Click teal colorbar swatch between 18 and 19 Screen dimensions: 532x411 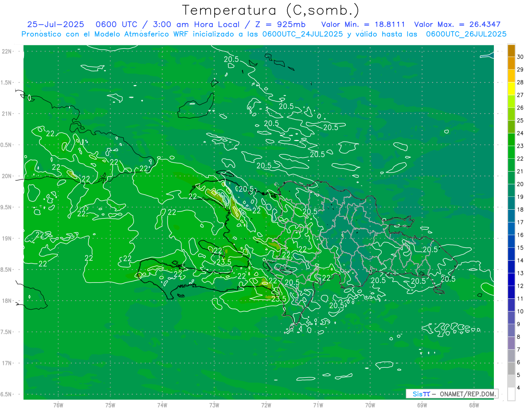tap(511, 203)
